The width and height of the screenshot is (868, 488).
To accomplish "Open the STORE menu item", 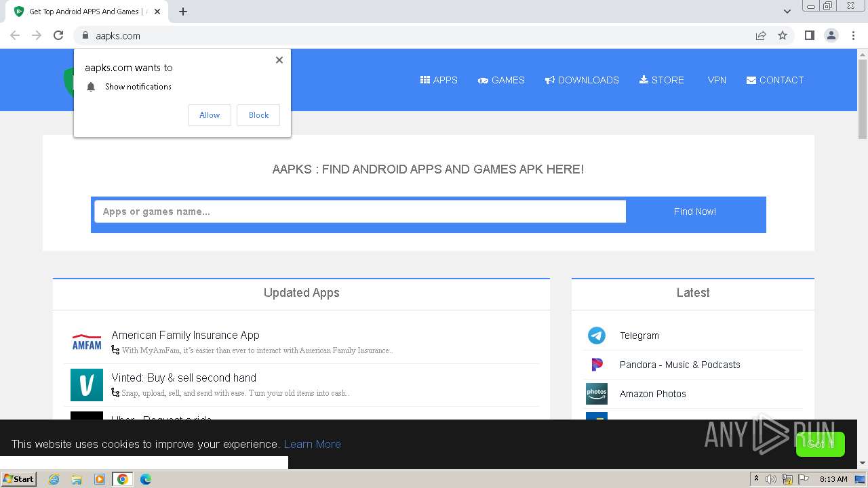I will pyautogui.click(x=662, y=80).
